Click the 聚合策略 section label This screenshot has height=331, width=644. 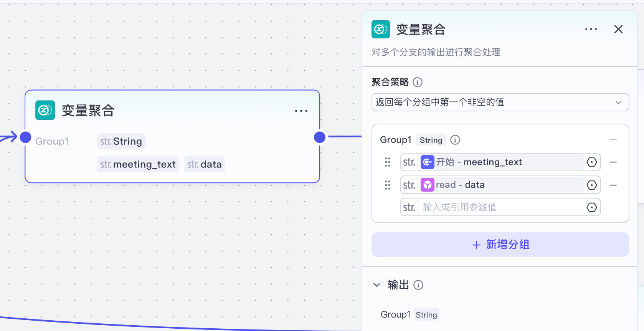390,82
